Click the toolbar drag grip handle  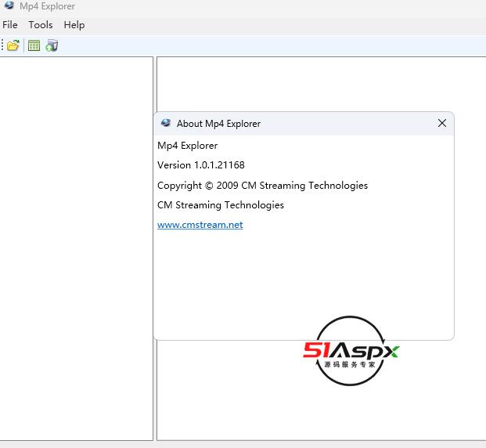click(x=2, y=45)
